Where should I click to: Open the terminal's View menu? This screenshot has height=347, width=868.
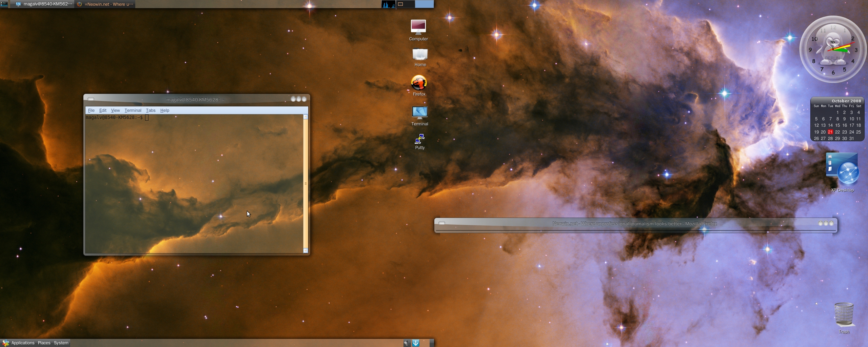click(x=115, y=110)
